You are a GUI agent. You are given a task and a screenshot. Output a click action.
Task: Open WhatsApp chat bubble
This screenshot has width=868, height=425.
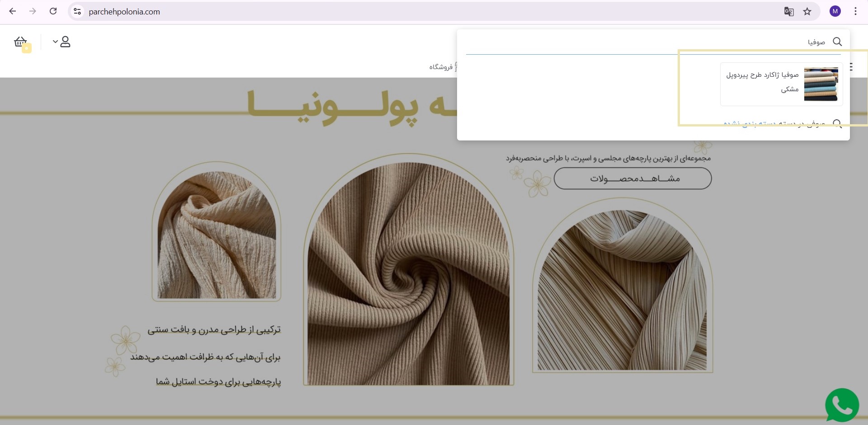pos(842,405)
